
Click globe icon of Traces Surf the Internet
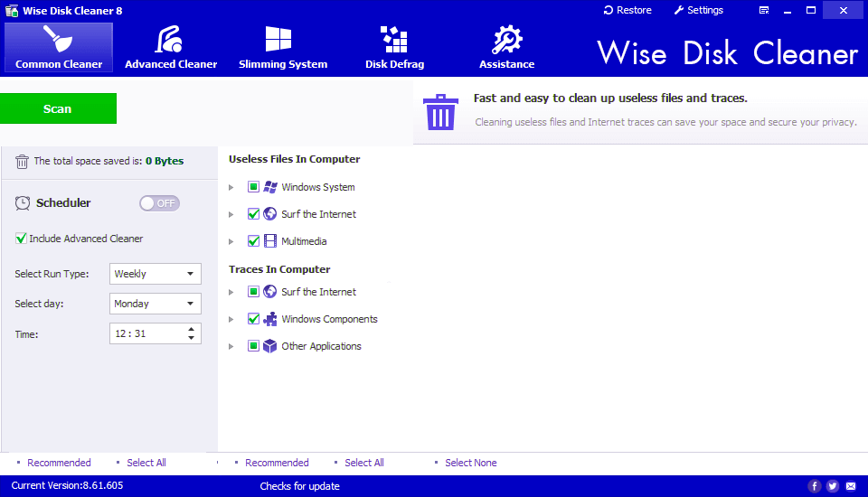[x=270, y=292]
